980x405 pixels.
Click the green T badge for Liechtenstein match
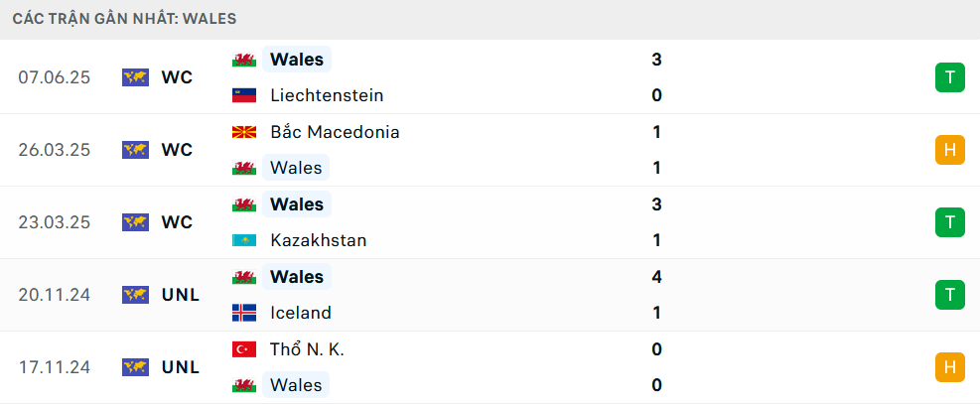[950, 77]
